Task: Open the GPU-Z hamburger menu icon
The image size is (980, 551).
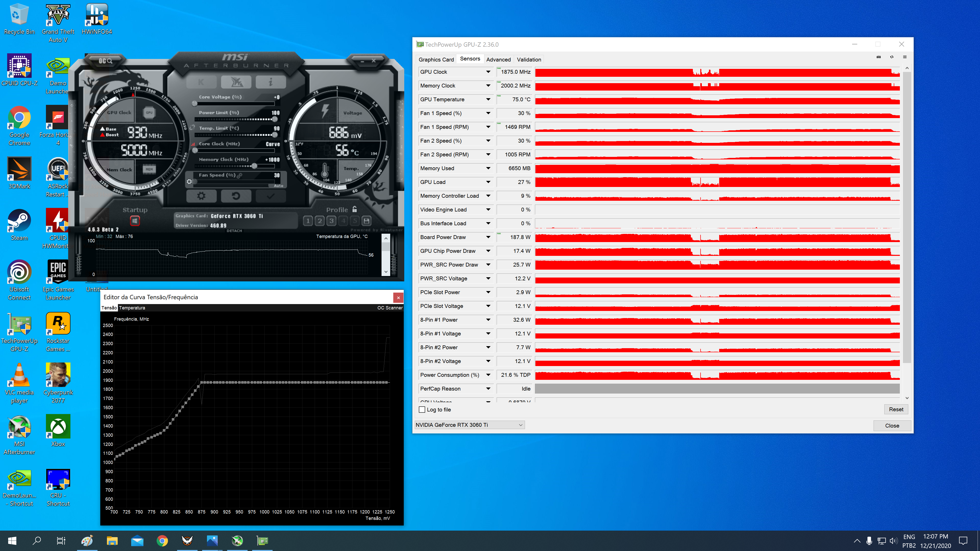Action: [905, 57]
